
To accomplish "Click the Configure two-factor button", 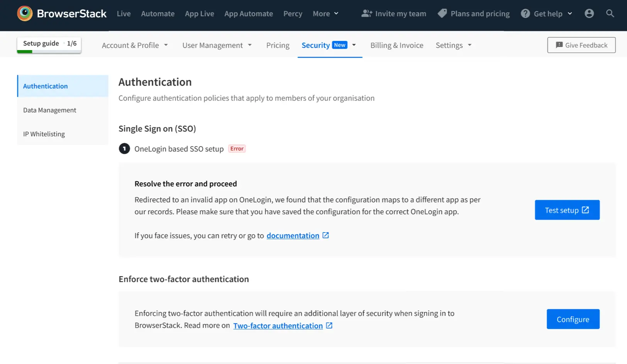I will [573, 319].
